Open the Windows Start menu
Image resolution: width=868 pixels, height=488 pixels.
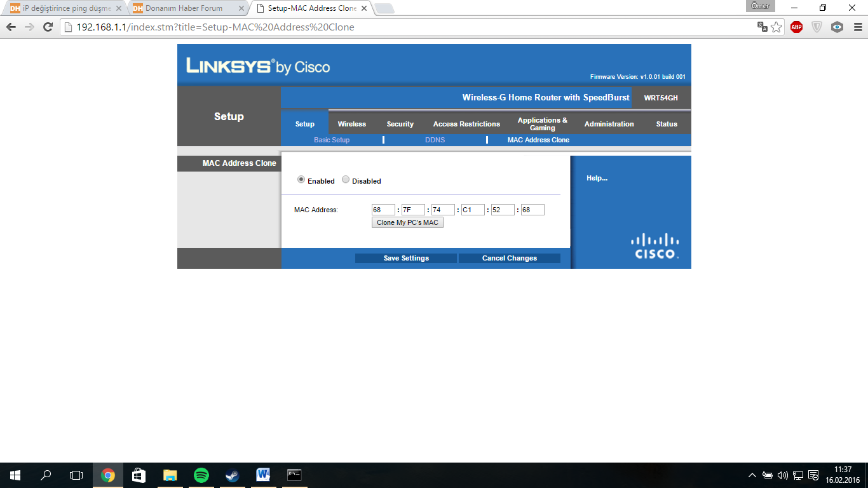pyautogui.click(x=15, y=475)
